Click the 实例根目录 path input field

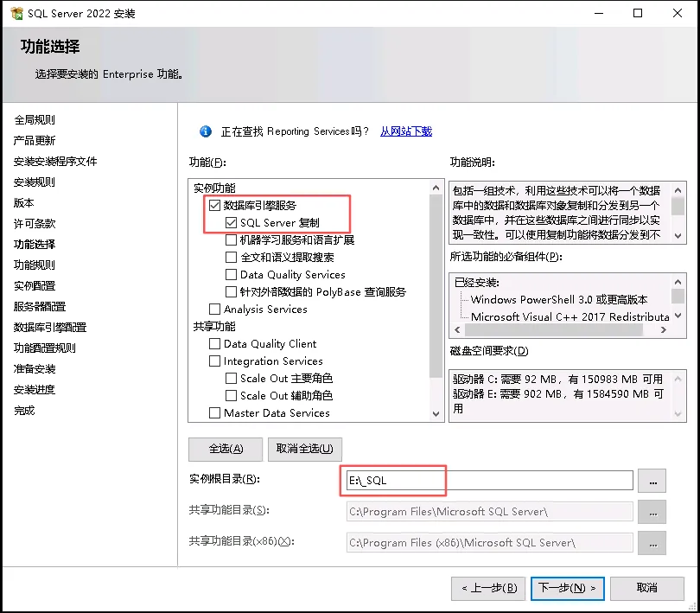(488, 480)
